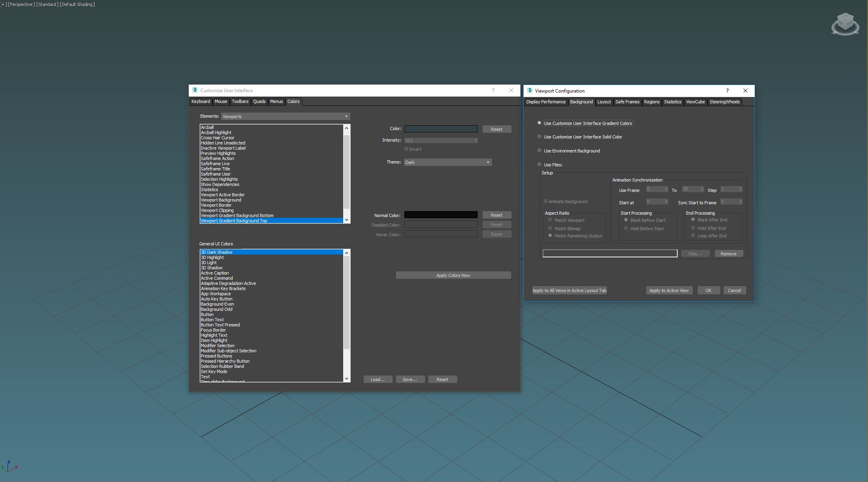Click the viewport plus menu label
This screenshot has height=482, width=868.
pyautogui.click(x=3, y=4)
